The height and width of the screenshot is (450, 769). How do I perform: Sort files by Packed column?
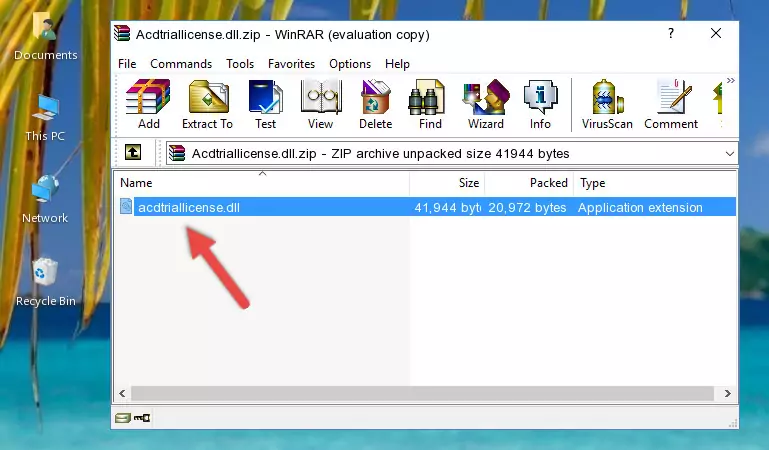pos(529,183)
